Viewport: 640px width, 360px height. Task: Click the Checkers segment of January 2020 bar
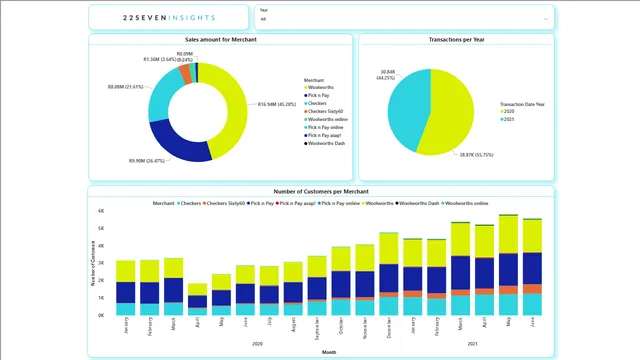point(126,309)
